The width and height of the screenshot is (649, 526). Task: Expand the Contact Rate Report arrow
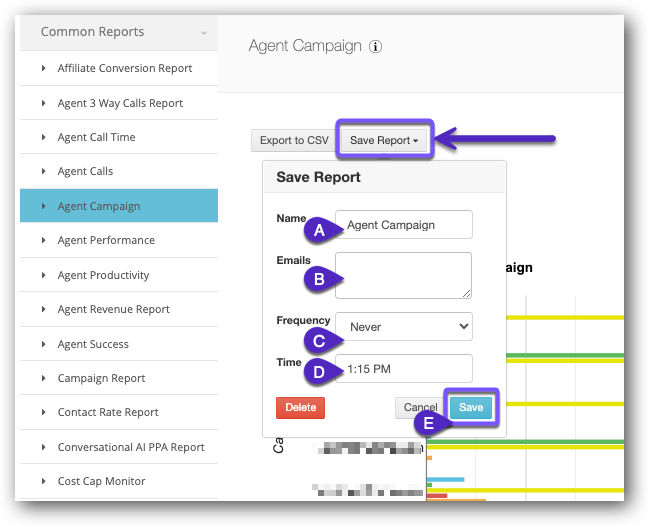coord(43,412)
